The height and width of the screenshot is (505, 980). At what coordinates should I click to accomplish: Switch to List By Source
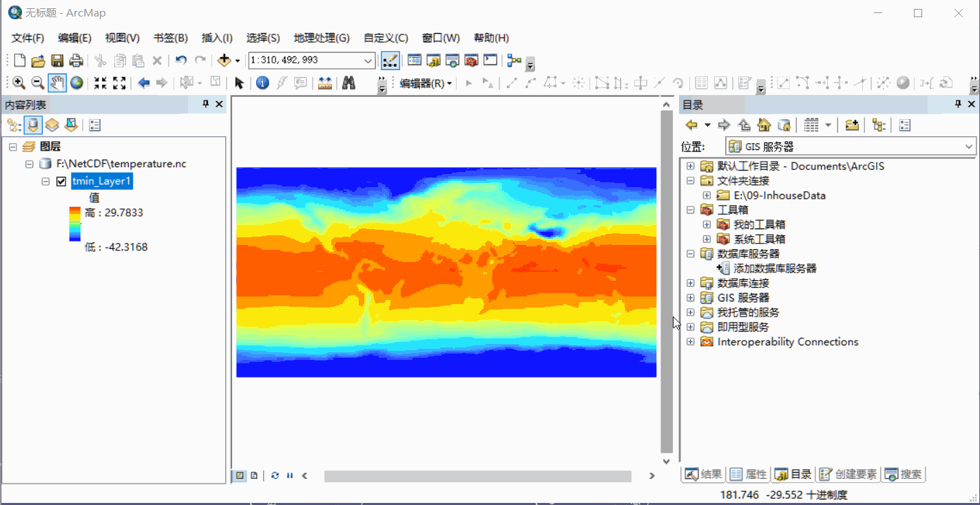tap(33, 125)
